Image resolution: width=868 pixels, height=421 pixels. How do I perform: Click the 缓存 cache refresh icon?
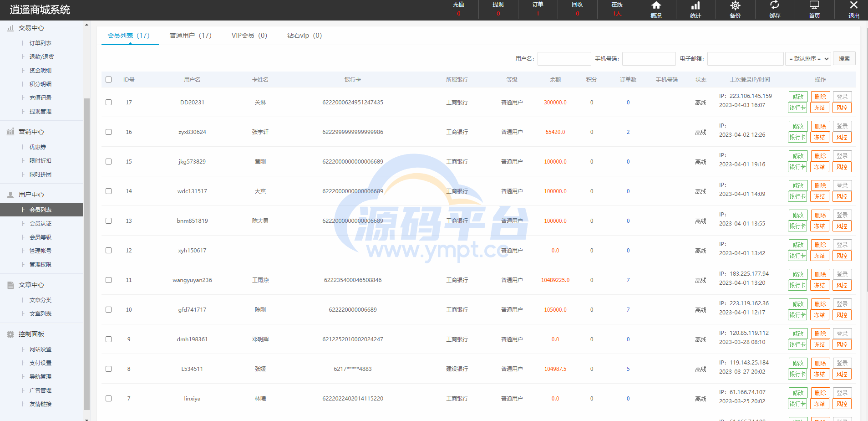[775, 5]
